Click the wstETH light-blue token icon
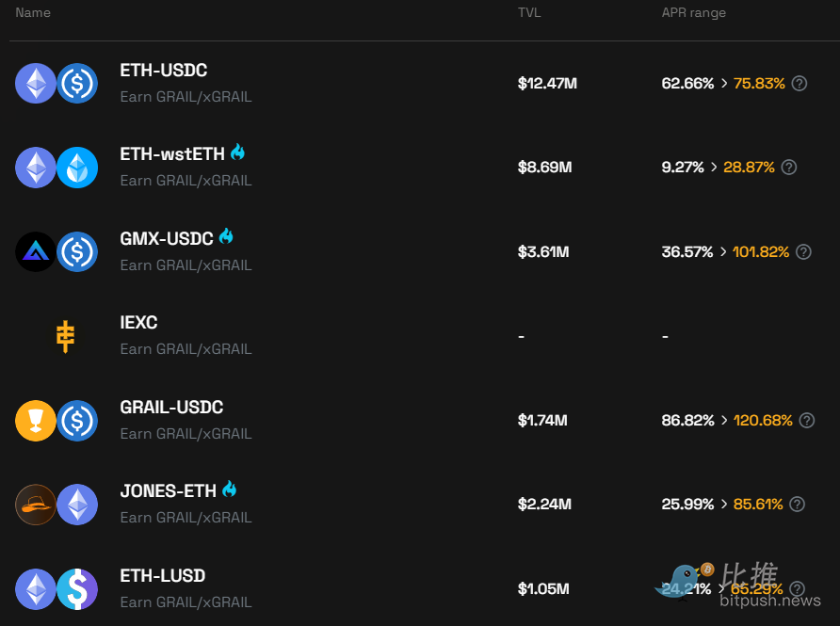The image size is (840, 626). coord(77,168)
